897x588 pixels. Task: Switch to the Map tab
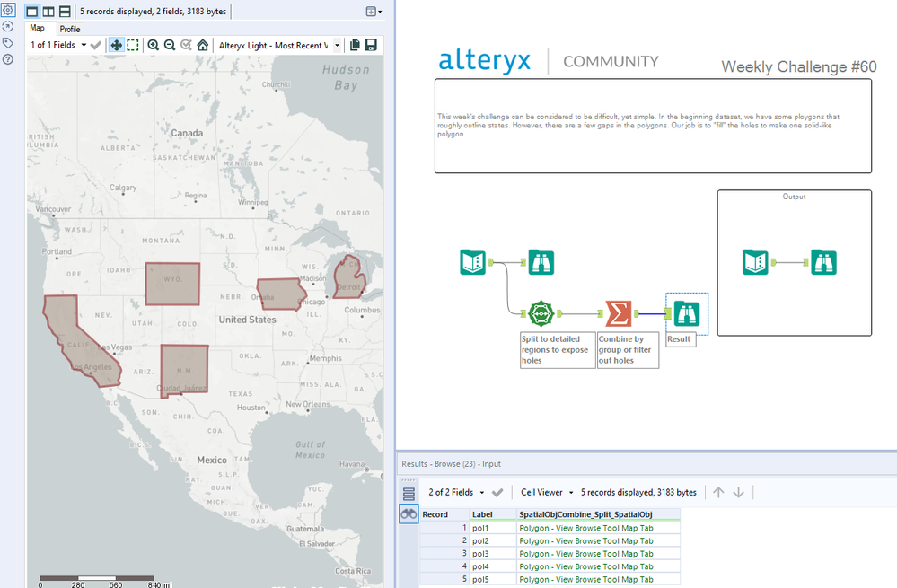[x=37, y=28]
